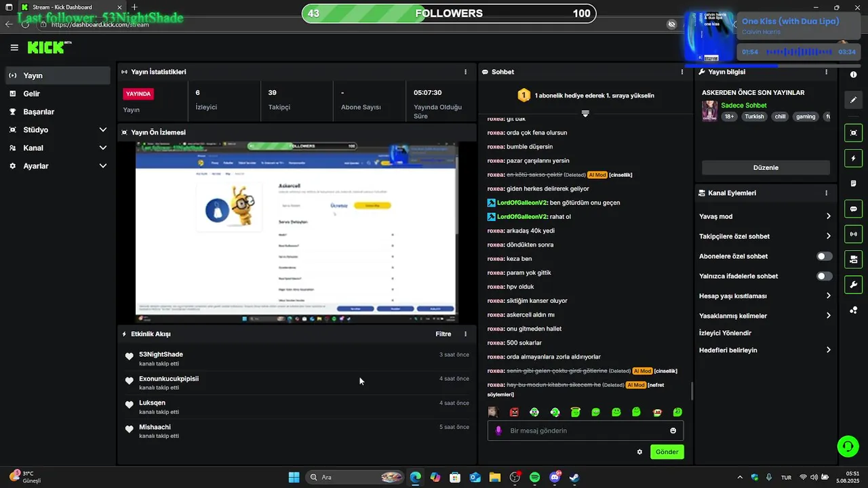The image size is (868, 488).
Task: Click İzleyici Yönlendir option
Action: [x=725, y=333]
